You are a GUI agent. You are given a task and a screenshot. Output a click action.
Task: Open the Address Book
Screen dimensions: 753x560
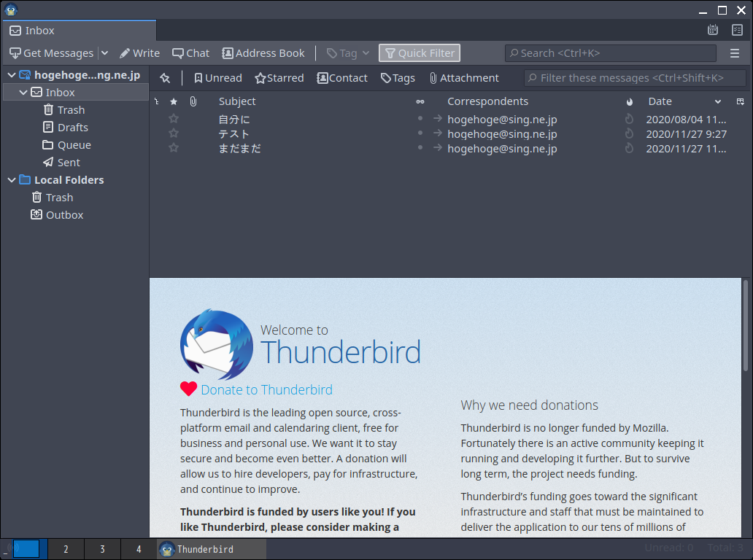263,53
